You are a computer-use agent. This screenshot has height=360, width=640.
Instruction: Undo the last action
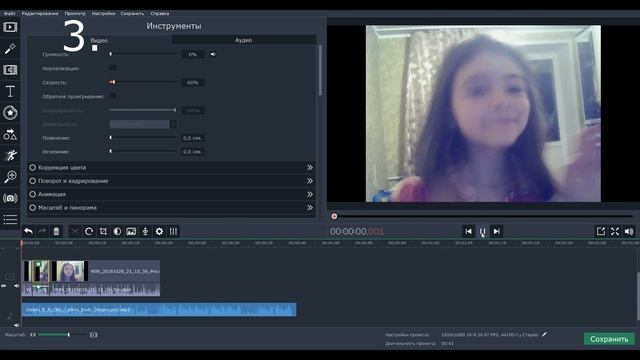28,231
